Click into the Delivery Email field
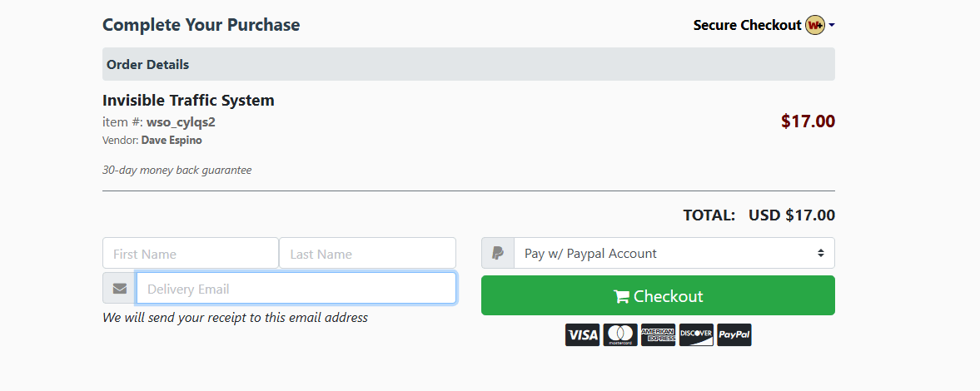This screenshot has width=980, height=391. (296, 289)
